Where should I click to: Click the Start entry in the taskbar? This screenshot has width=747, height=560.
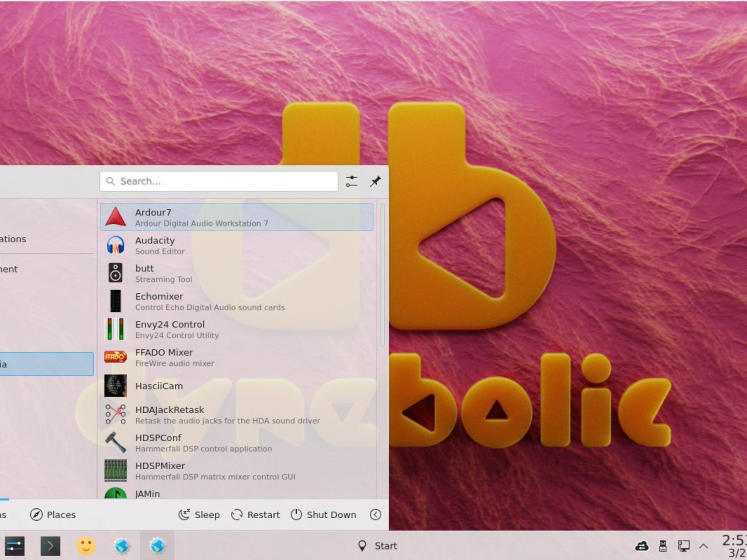(x=378, y=546)
